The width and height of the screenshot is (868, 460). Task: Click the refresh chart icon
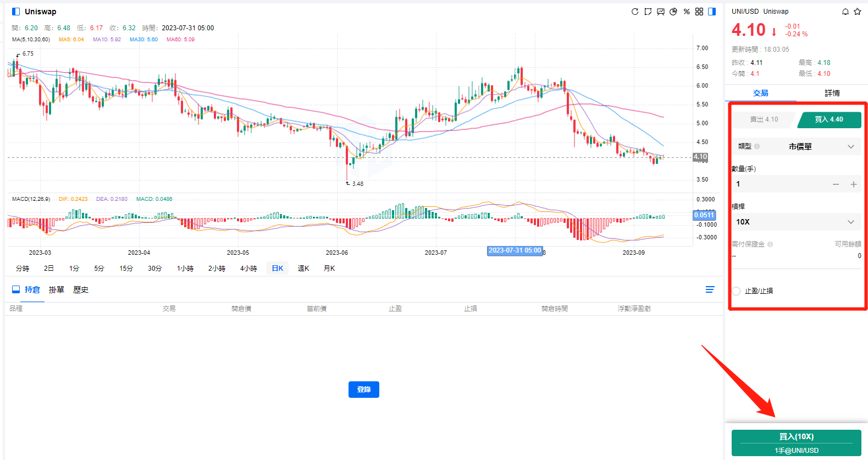pyautogui.click(x=635, y=12)
